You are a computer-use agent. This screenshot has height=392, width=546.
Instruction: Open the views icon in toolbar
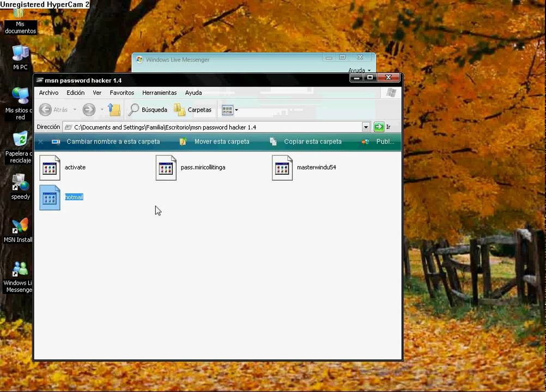click(227, 110)
